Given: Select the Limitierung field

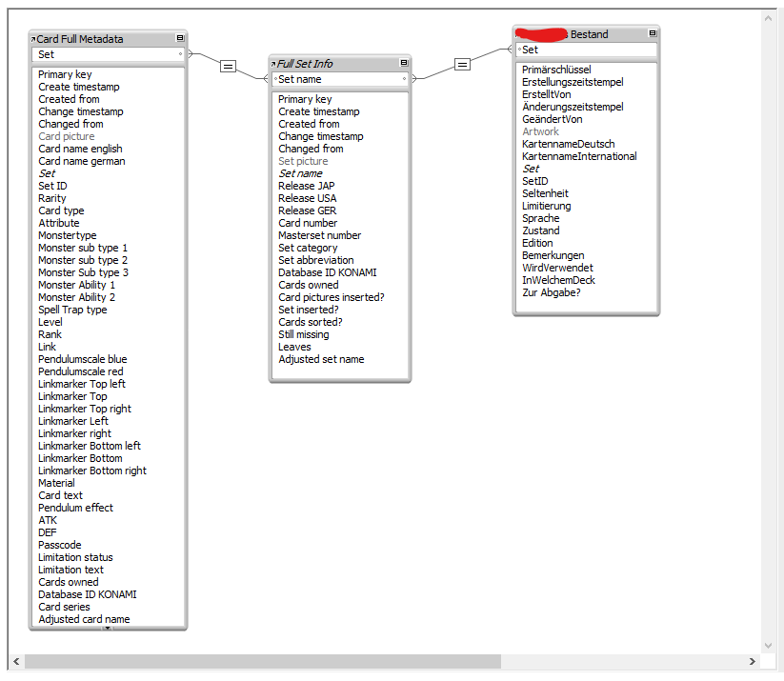Looking at the screenshot, I should click(x=547, y=206).
